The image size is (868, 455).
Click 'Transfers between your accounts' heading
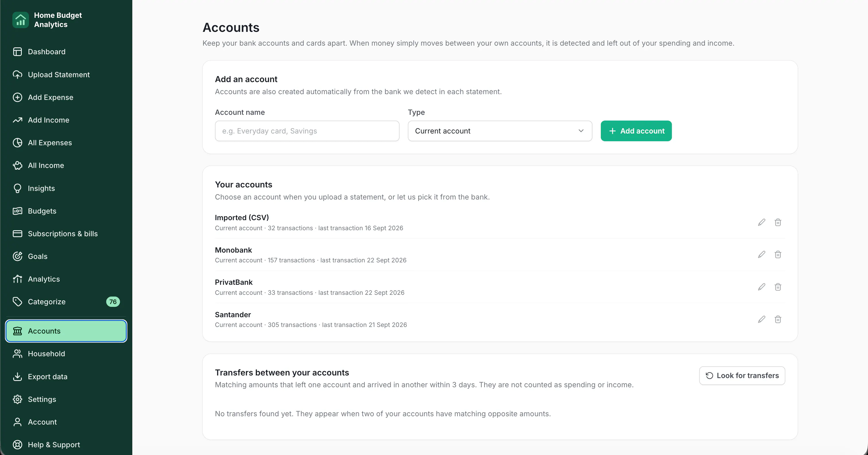[x=282, y=372]
